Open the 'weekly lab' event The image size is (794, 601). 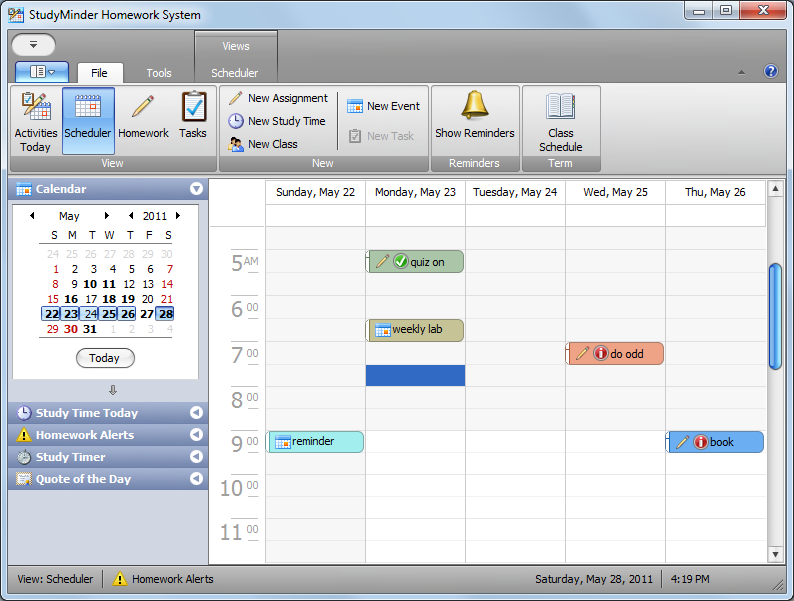point(415,330)
